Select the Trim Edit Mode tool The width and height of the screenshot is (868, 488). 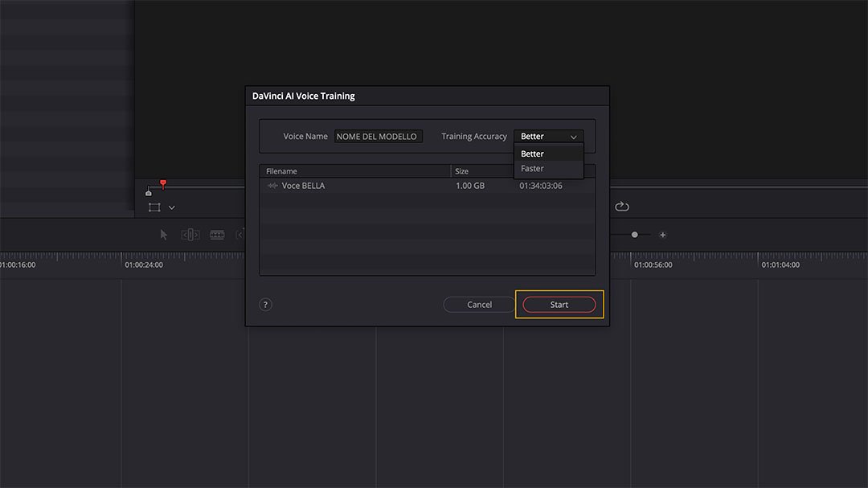tap(190, 235)
